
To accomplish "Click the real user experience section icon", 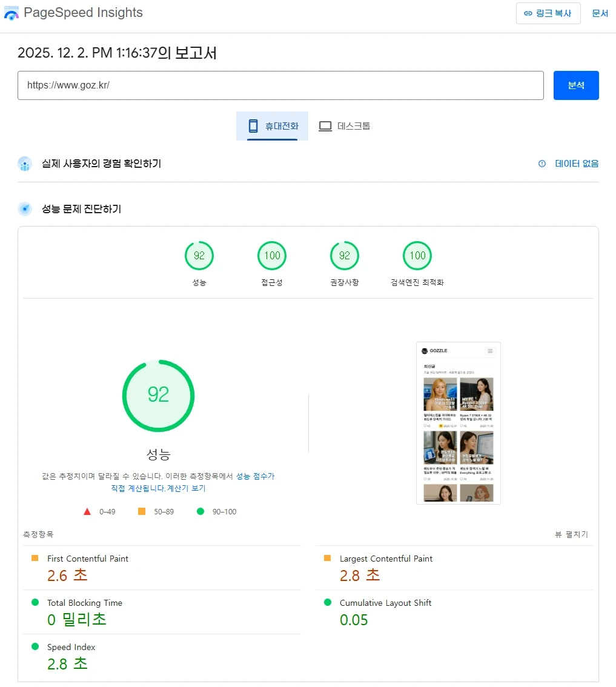I will [x=25, y=164].
